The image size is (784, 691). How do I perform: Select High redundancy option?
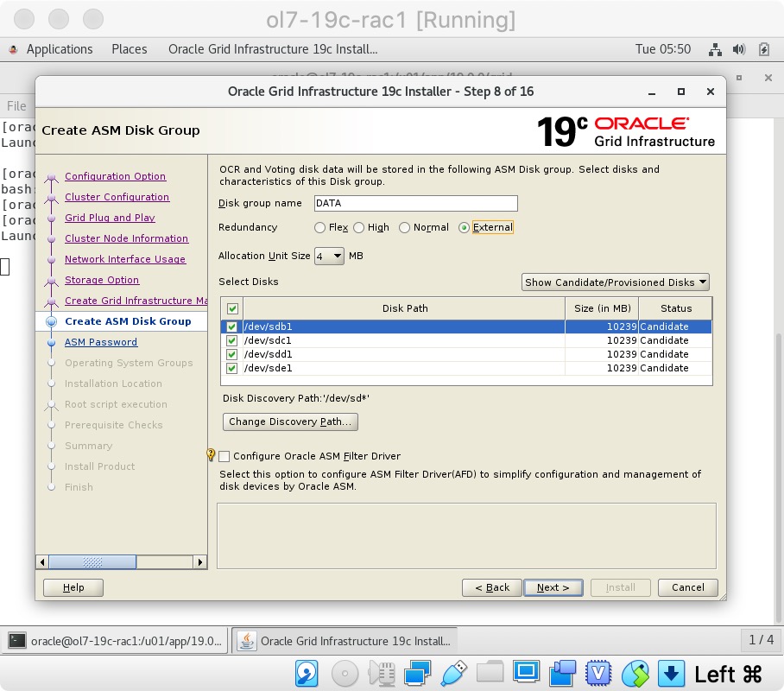(358, 228)
